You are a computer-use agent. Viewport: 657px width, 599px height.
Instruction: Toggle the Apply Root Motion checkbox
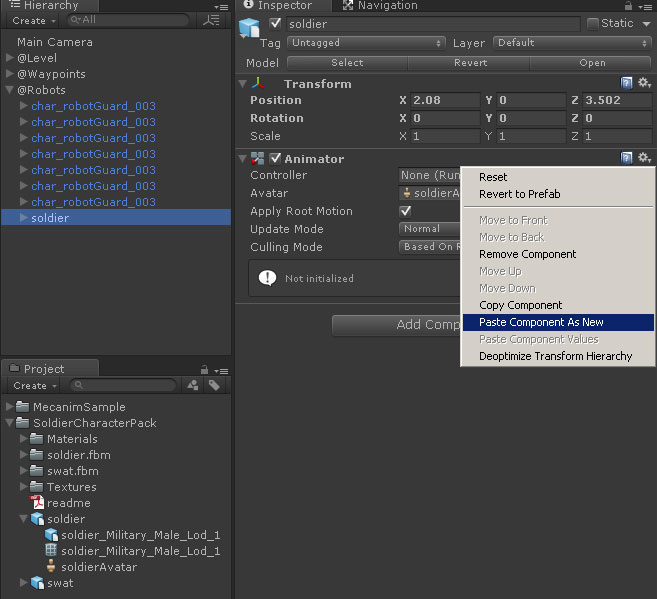pos(405,211)
